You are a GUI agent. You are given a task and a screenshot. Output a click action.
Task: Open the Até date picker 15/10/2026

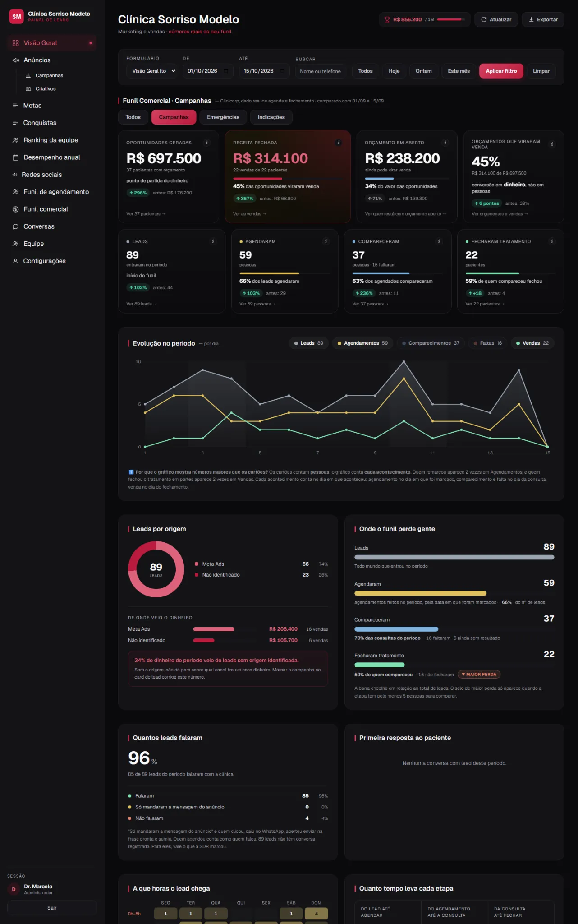pos(264,71)
